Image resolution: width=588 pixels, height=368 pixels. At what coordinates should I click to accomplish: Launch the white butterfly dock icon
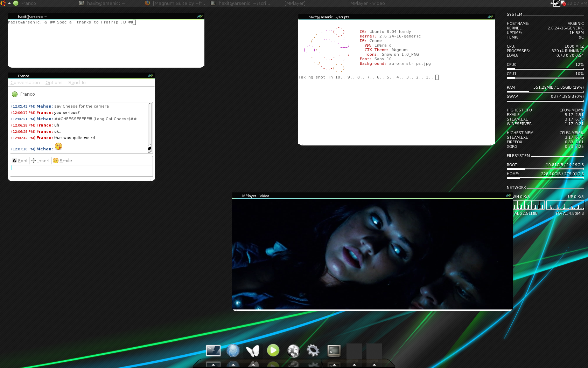point(253,350)
